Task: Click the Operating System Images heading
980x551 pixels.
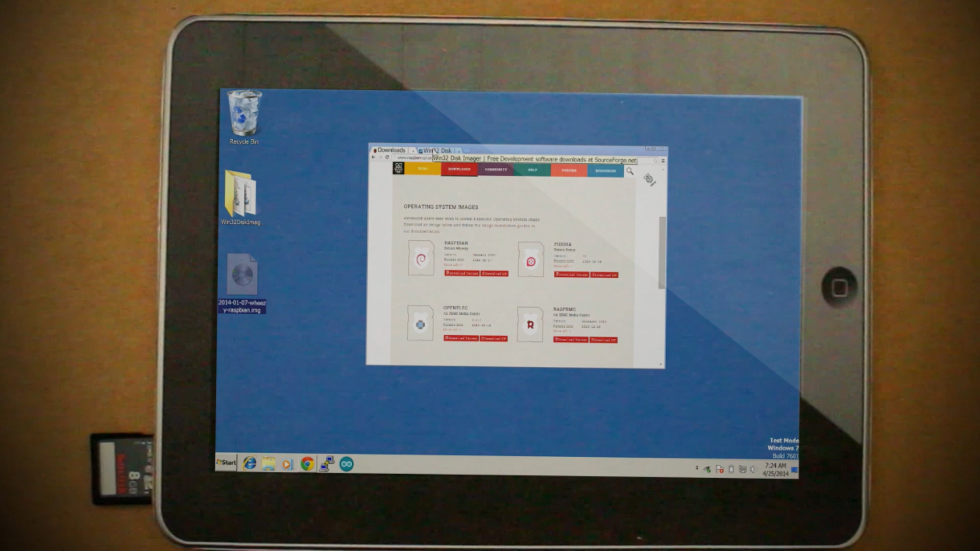Action: [x=441, y=207]
